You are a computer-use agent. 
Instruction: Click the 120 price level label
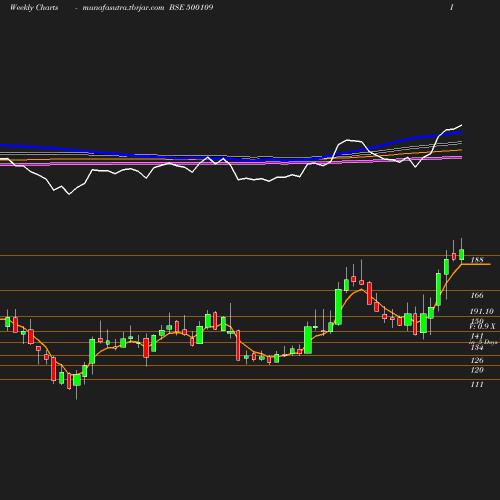(477, 370)
